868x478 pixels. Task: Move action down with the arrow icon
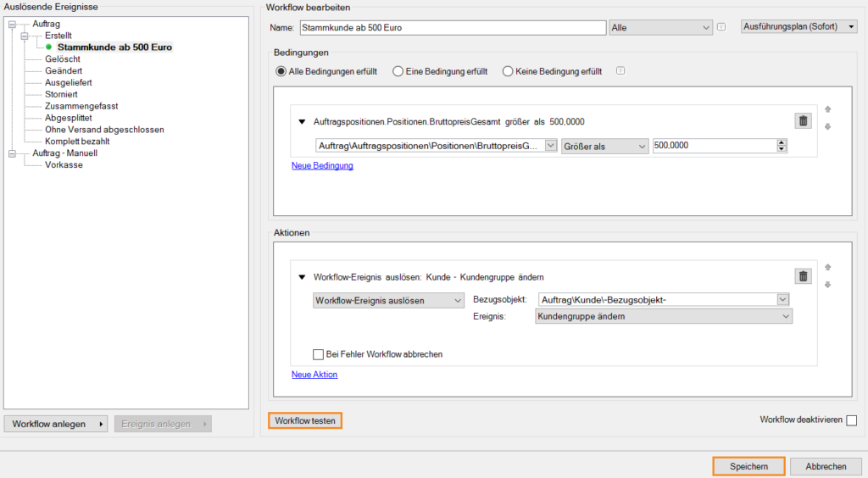pos(828,284)
